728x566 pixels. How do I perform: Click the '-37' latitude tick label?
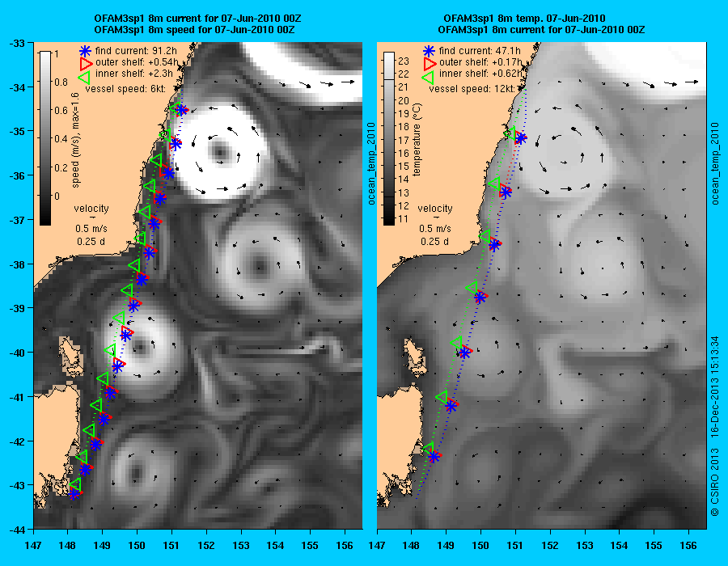point(17,220)
